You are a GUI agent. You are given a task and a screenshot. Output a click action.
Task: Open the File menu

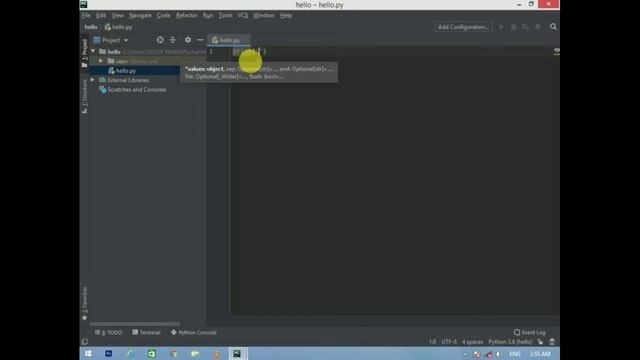pos(86,15)
